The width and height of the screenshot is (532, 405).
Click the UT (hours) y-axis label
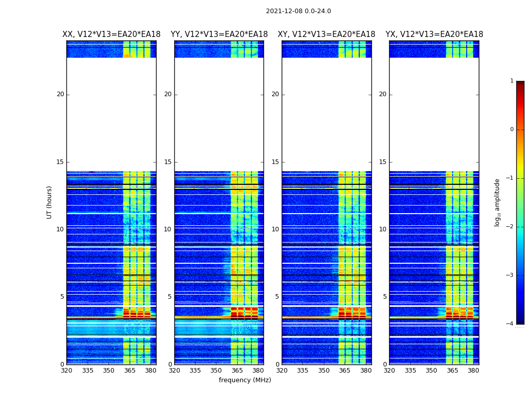click(50, 202)
